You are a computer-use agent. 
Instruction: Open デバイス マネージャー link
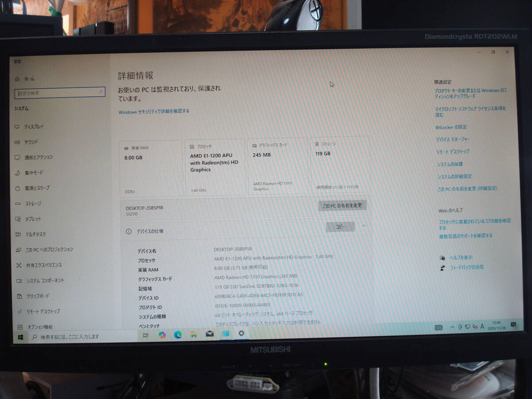(x=453, y=139)
